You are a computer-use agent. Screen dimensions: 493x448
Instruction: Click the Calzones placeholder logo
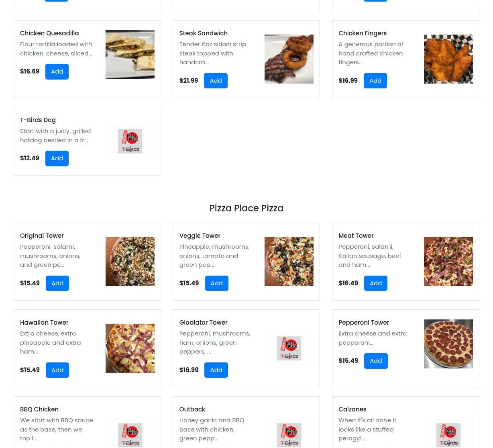448,433
